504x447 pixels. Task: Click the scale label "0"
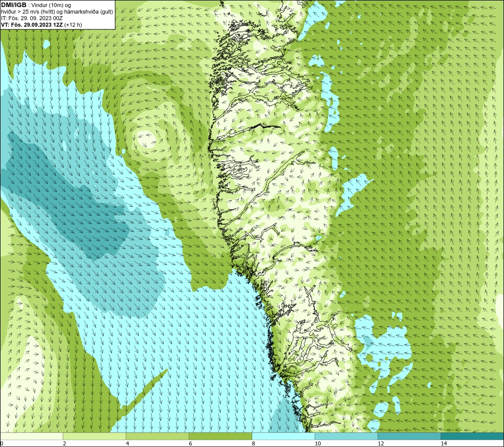point(2,444)
